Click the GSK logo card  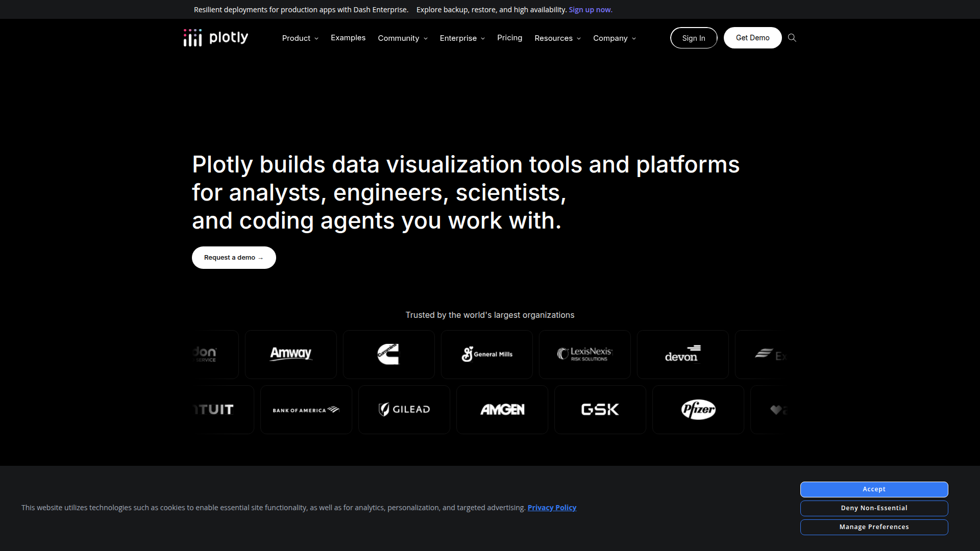pyautogui.click(x=600, y=410)
